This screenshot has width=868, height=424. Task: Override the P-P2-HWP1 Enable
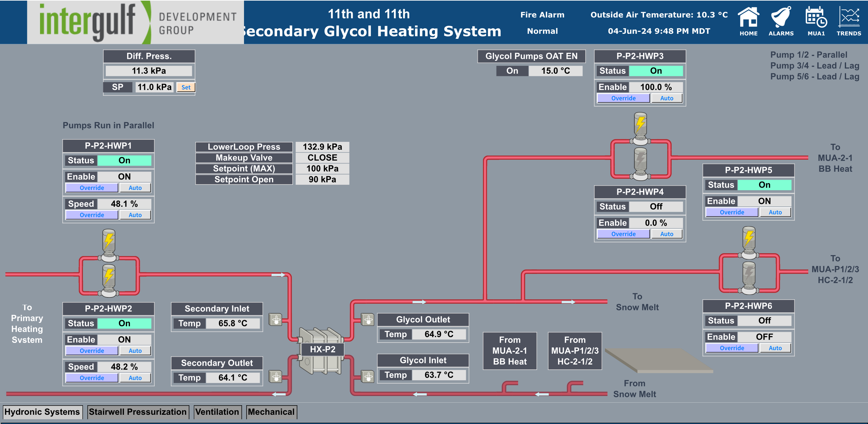92,188
